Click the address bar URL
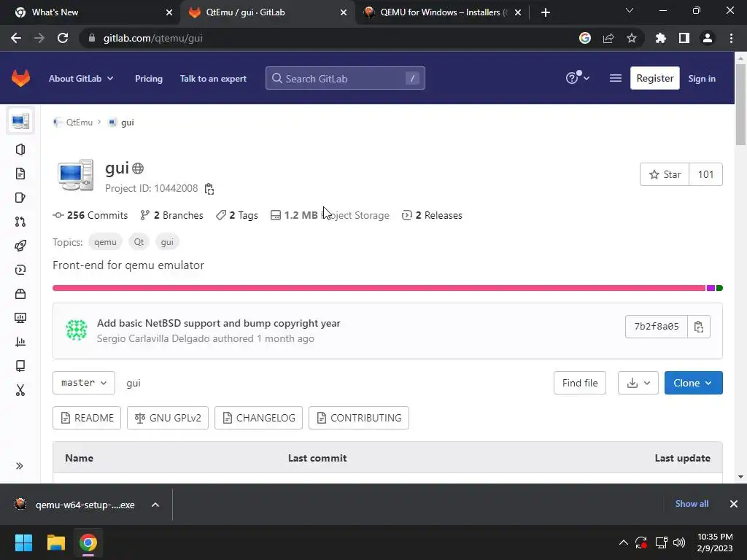This screenshot has width=747, height=560. (x=152, y=38)
